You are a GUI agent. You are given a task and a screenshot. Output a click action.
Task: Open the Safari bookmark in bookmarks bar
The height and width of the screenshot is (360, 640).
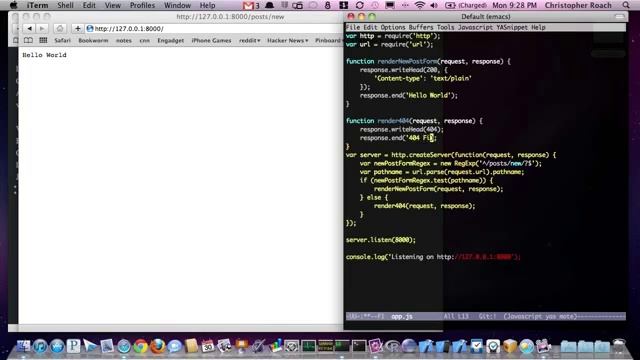point(62,40)
